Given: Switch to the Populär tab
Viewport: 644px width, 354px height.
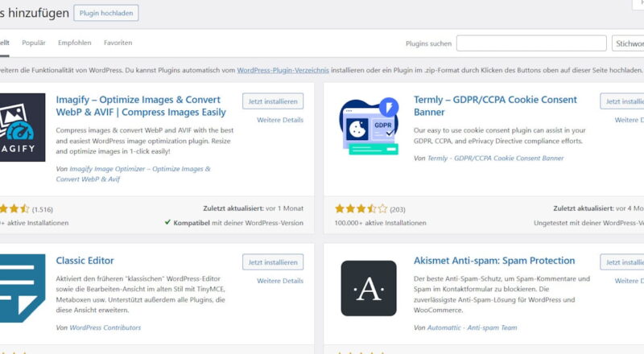Looking at the screenshot, I should point(34,43).
